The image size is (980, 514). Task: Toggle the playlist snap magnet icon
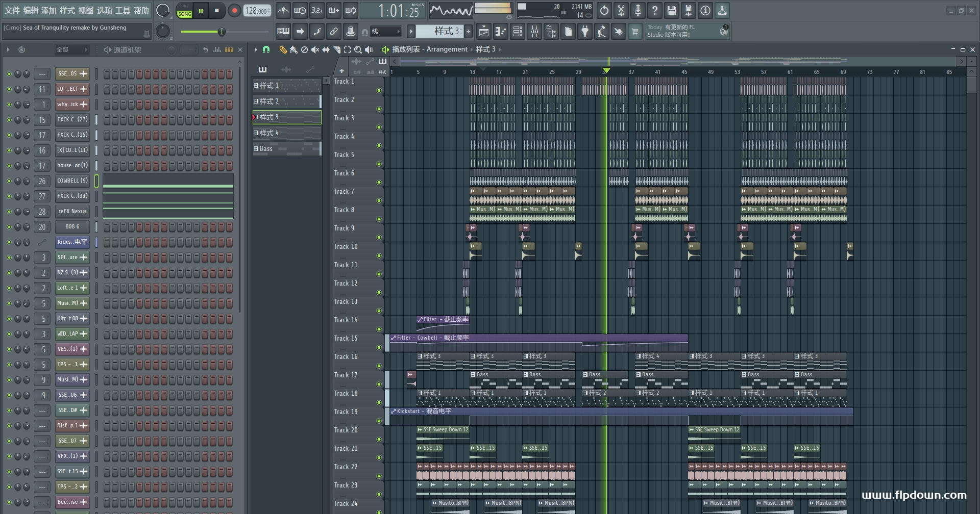coord(266,49)
